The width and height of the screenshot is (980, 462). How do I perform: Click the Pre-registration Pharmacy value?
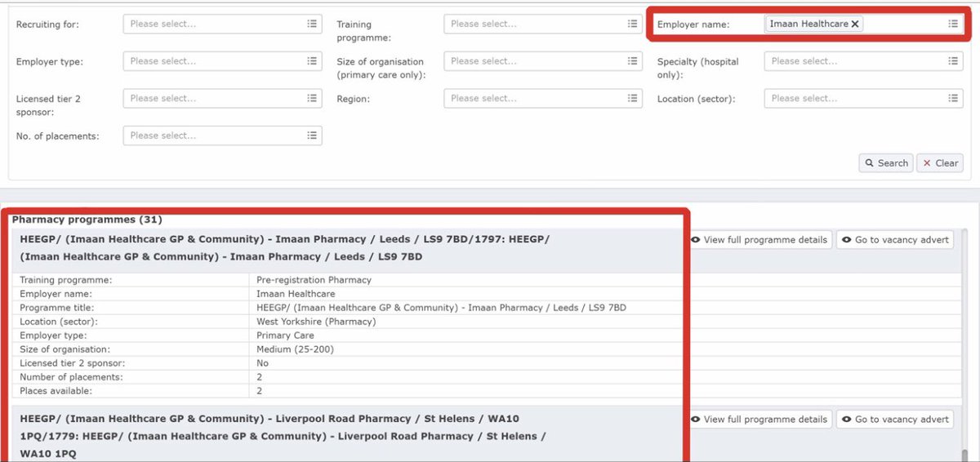[x=314, y=280]
